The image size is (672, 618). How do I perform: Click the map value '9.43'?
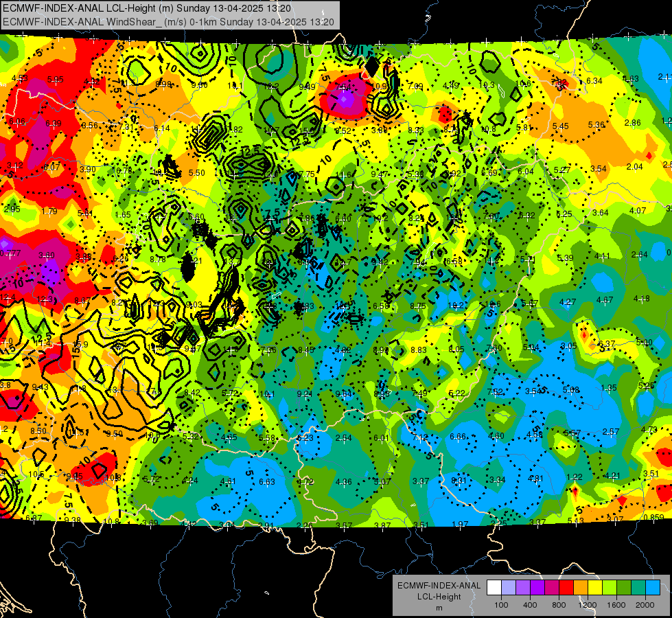coord(40,387)
